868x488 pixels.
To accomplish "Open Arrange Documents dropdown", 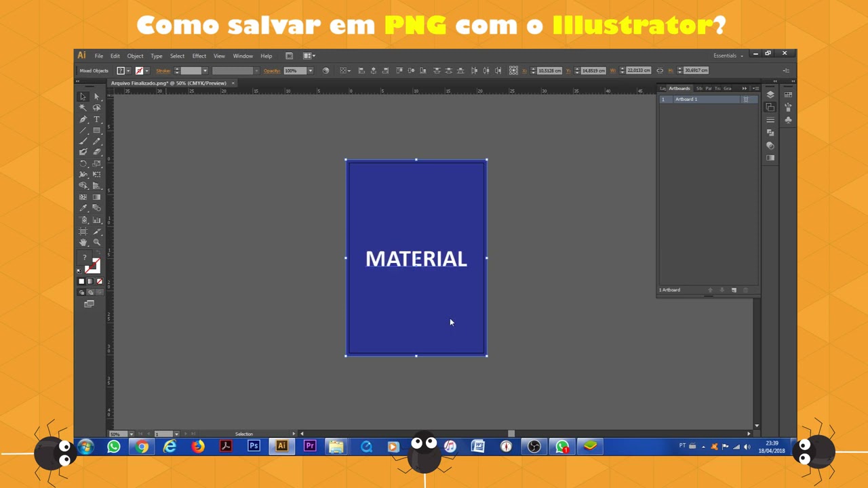I will [309, 56].
